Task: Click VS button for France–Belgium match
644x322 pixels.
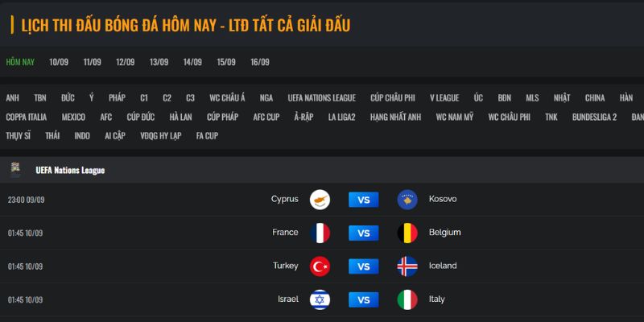Action: (363, 233)
